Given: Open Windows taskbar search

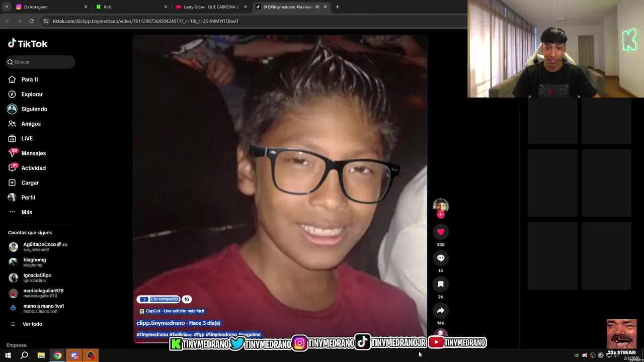Looking at the screenshot, I should pos(24,355).
